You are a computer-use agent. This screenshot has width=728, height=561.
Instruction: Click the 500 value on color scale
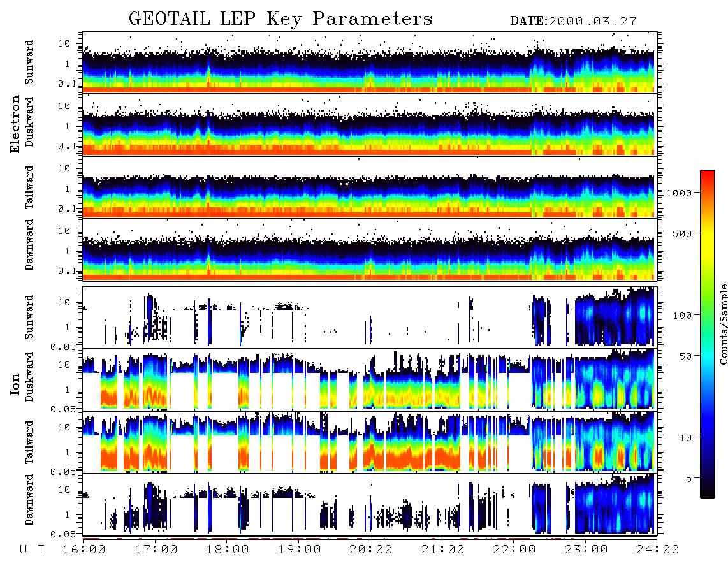[683, 233]
